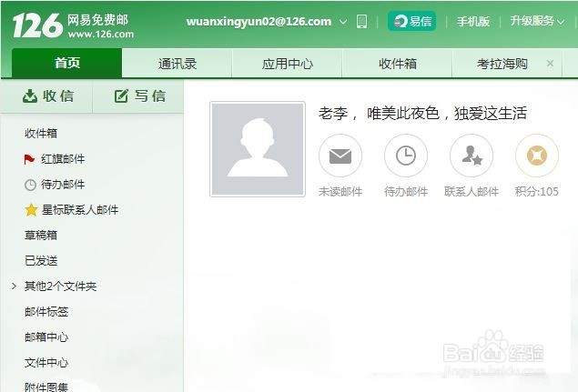Viewport: 578px width, 392px height.
Task: Click the 联系人邮件 person-star icon
Action: (x=472, y=156)
